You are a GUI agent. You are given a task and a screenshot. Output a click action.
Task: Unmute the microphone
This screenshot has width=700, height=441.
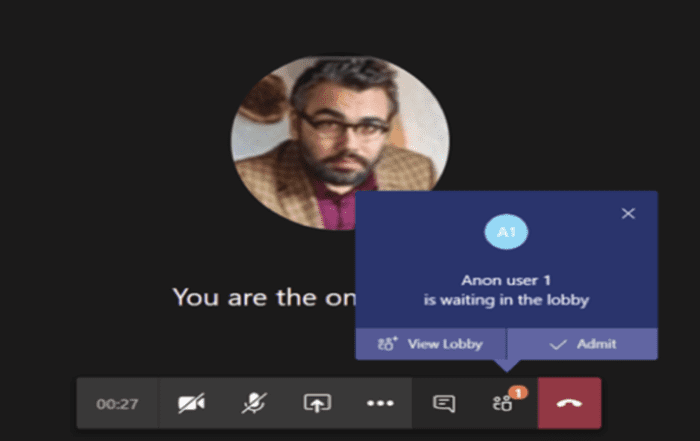[x=254, y=404]
